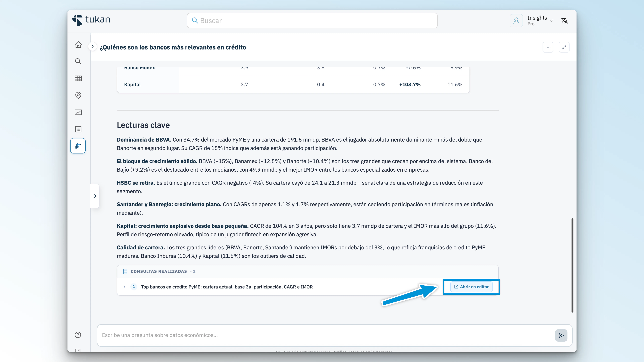The height and width of the screenshot is (362, 644).
Task: Focus the Buscar search field
Action: [312, 20]
